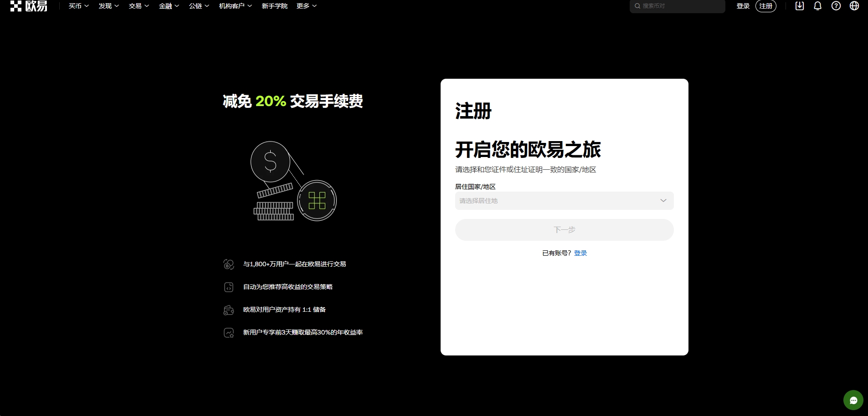Open the 居住国家/地区 residence selector
868x416 pixels.
[x=564, y=201]
